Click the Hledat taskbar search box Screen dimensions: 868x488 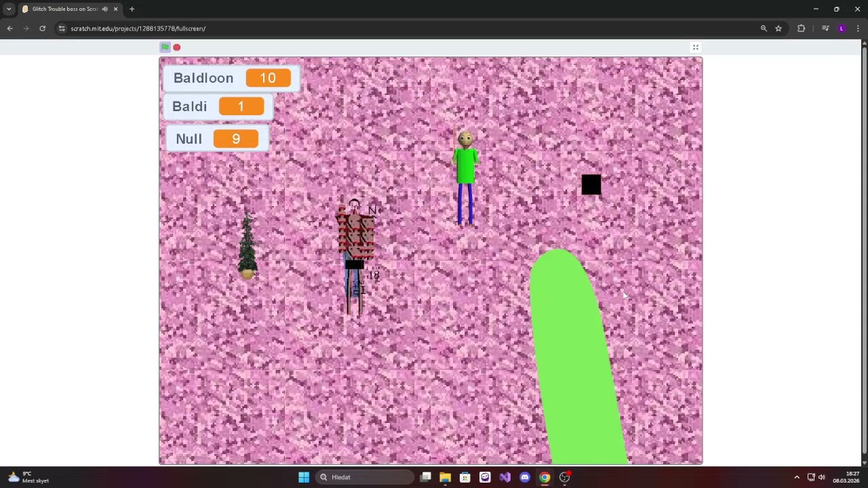365,477
